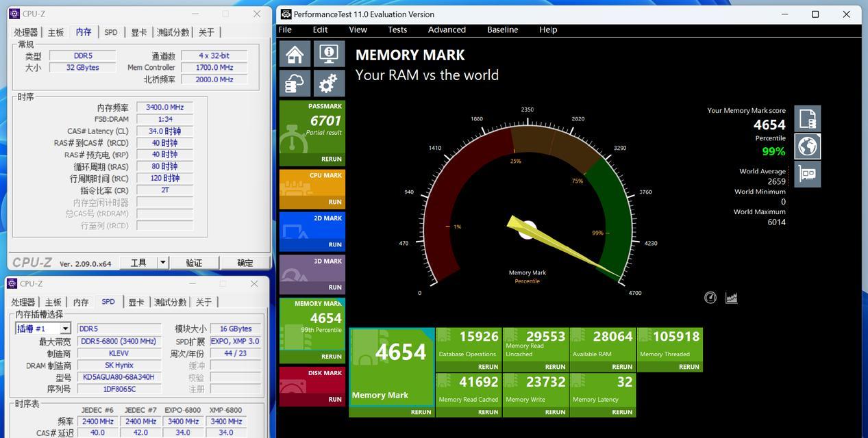868x438 pixels.
Task: Open the cloud baseline manager icon
Action: 295,83
